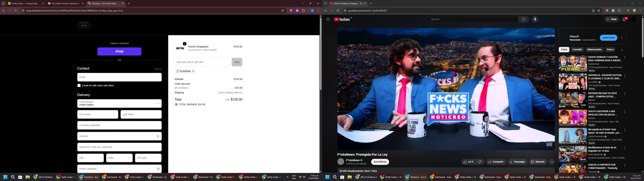This screenshot has height=181, width=644.
Task: Check 'Email me with news and offers'
Action: coord(79,86)
